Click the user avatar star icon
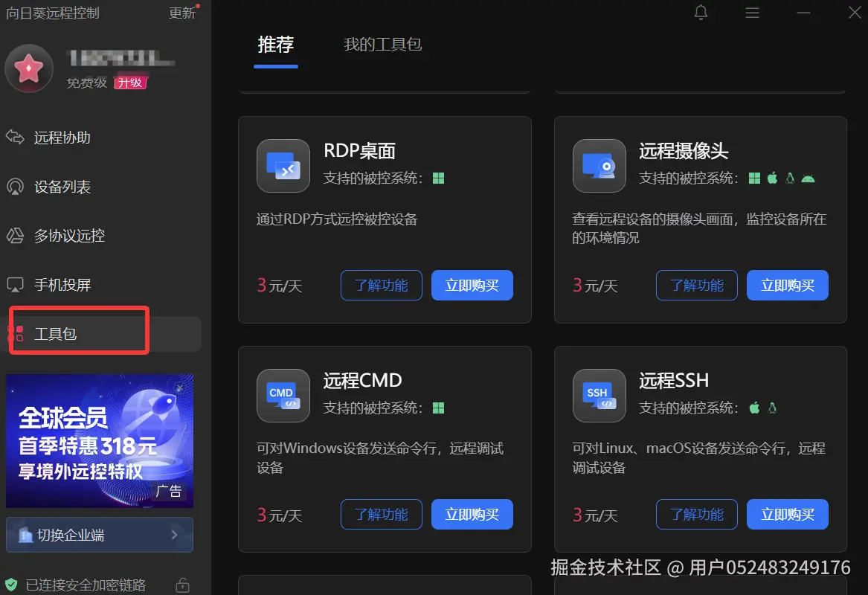Viewport: 868px width, 595px height. point(29,68)
